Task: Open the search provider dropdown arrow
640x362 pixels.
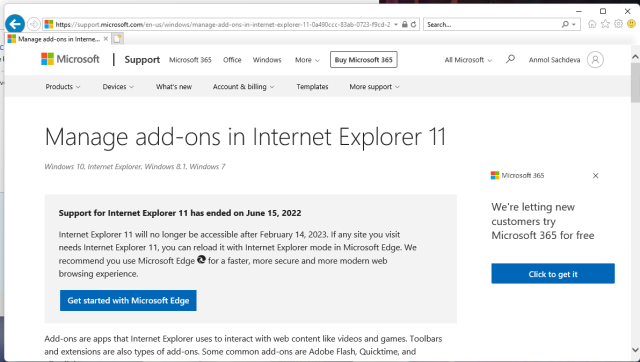Action: tap(573, 24)
